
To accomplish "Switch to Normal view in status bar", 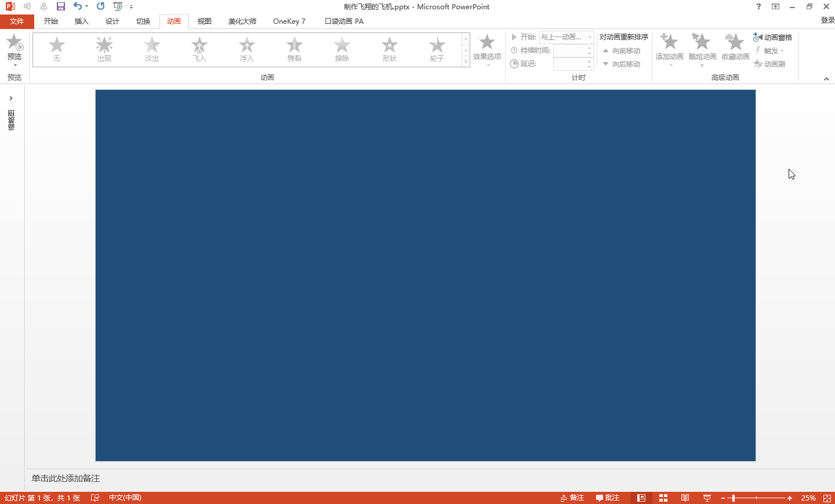I will (641, 498).
